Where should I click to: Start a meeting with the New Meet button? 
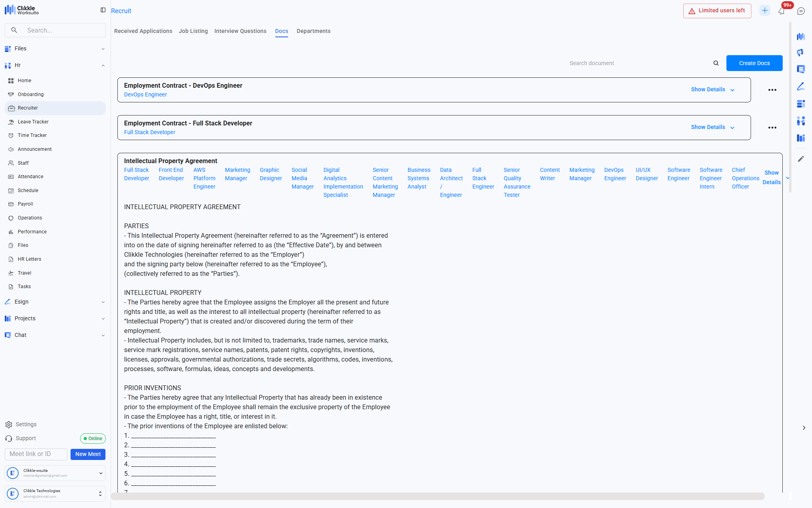[88, 454]
